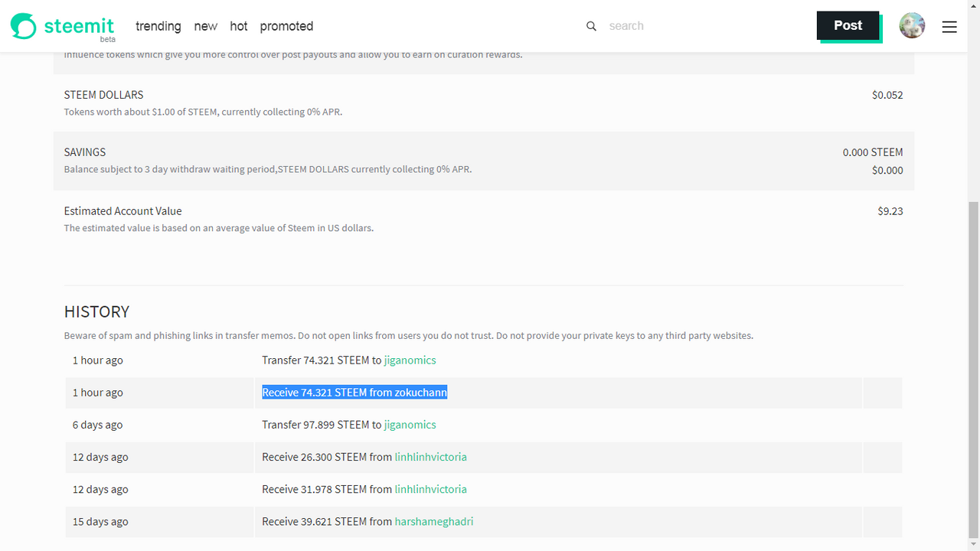The image size is (980, 551).
Task: Open the promoted posts feed
Action: pos(286,26)
